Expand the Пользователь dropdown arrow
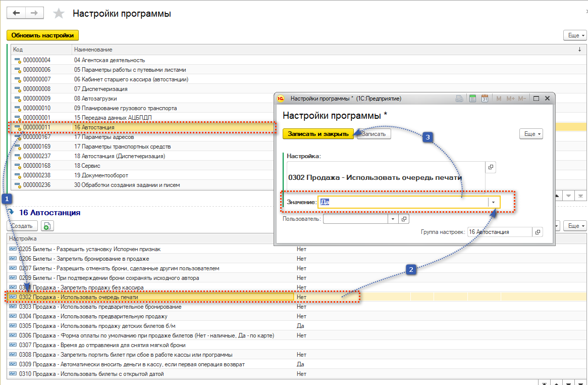588x385 pixels. click(393, 219)
